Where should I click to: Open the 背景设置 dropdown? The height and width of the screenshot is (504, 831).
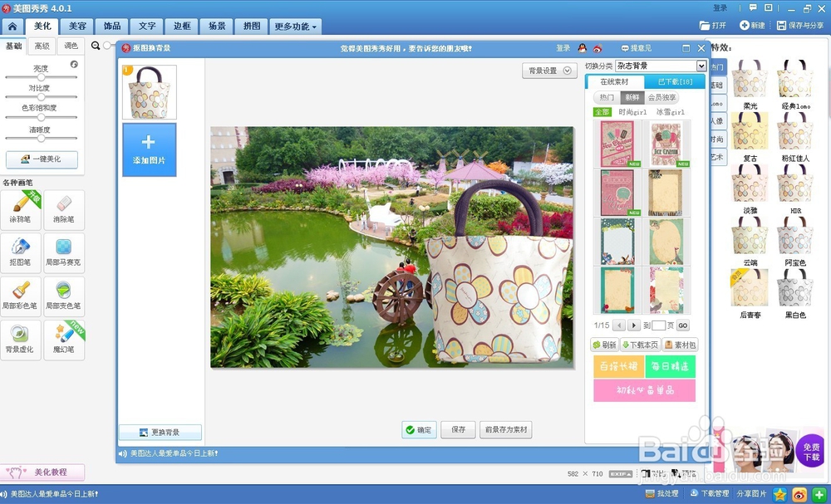pos(549,71)
